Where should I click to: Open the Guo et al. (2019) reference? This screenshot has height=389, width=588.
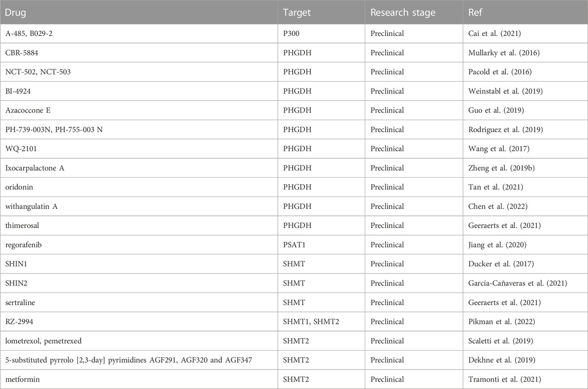click(496, 110)
